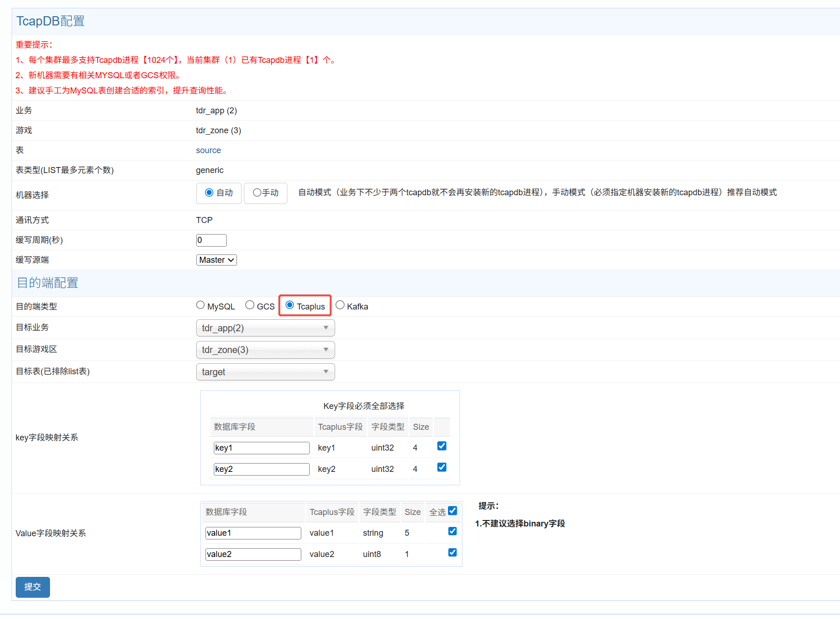Select the 自动 machine selection radio button
This screenshot has width=840, height=619.
tap(209, 193)
